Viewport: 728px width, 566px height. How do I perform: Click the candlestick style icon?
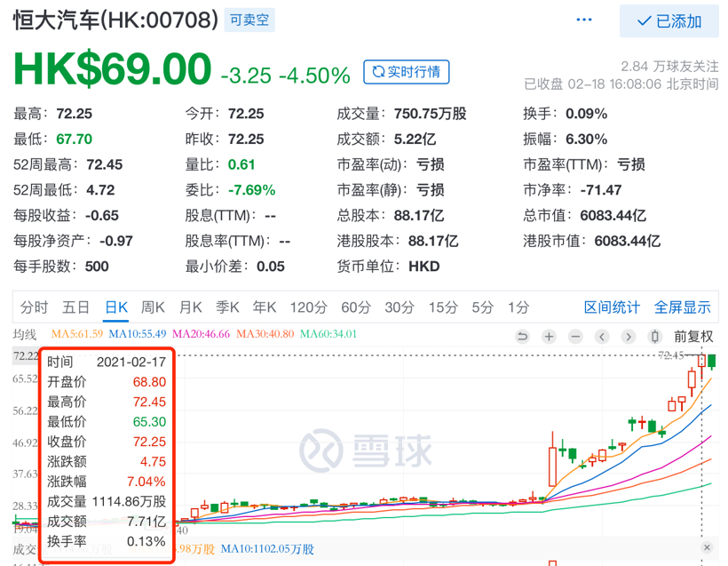tap(655, 337)
